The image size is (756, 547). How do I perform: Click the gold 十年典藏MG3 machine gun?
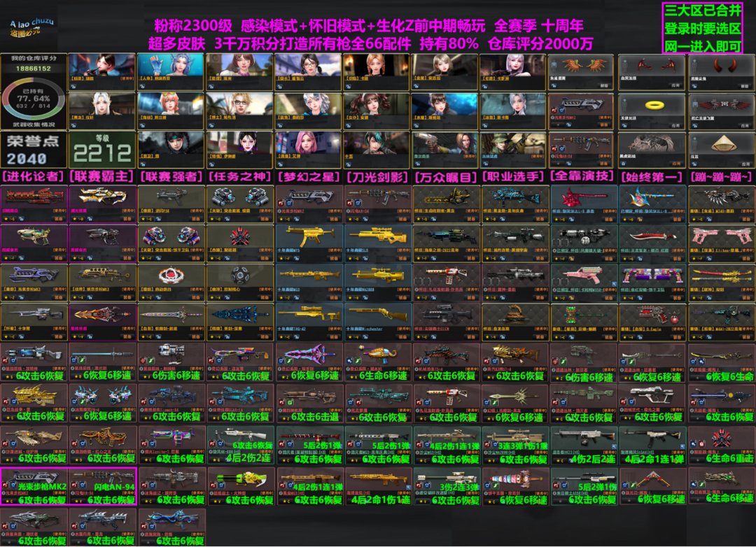click(309, 283)
